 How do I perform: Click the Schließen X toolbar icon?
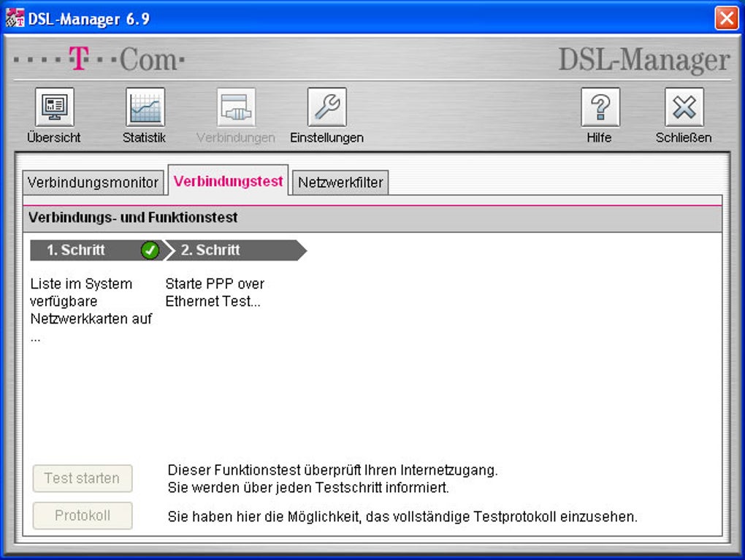(684, 107)
